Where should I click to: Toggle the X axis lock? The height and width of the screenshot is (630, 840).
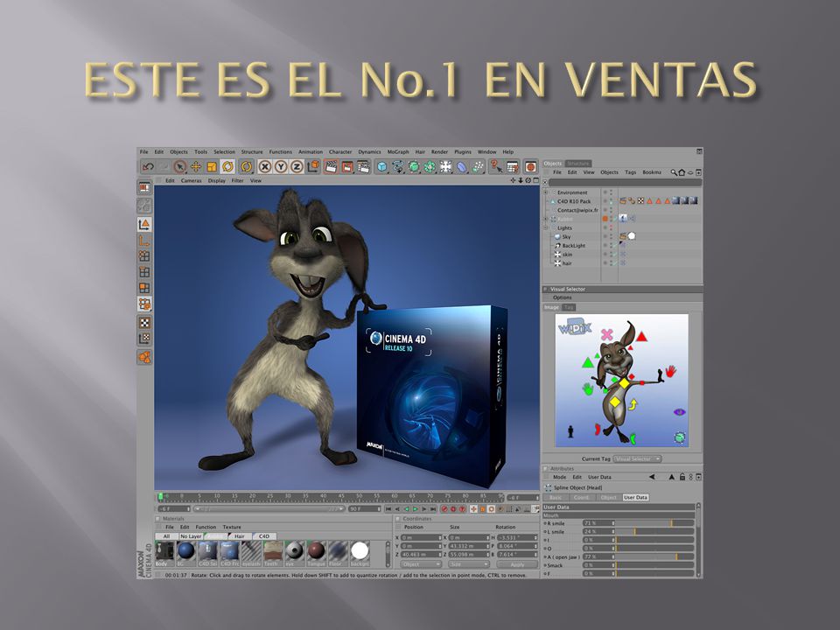click(264, 166)
